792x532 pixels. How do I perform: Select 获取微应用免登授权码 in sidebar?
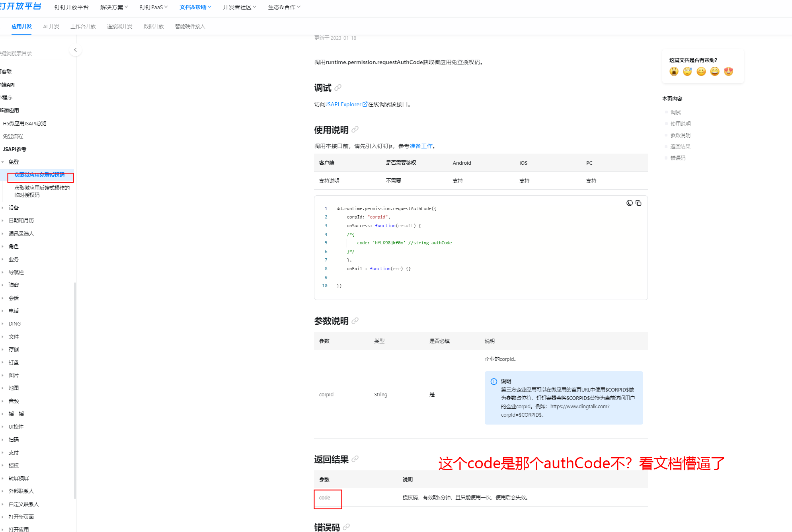click(39, 175)
